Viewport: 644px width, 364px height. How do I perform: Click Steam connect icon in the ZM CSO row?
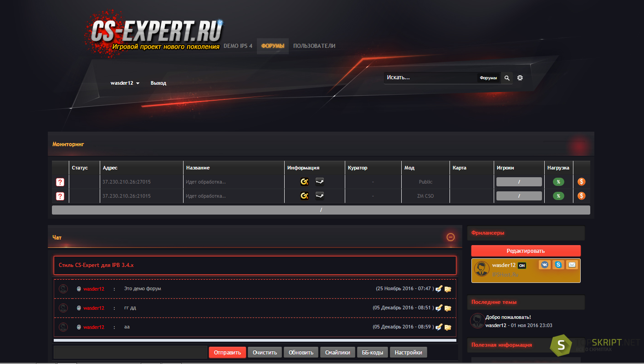(320, 196)
